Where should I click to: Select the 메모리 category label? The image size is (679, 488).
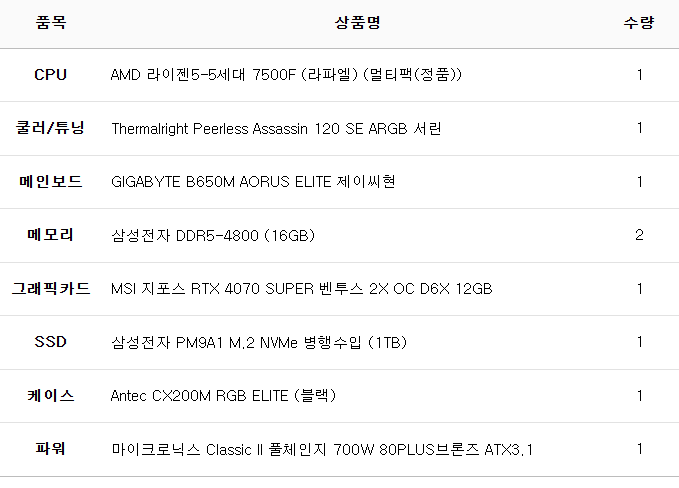pos(50,236)
